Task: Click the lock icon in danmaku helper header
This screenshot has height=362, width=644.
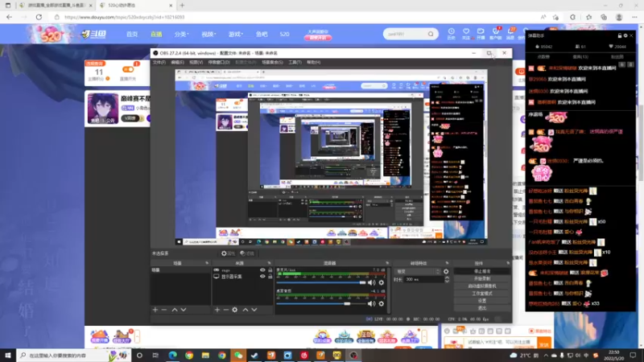Action: 620,35
